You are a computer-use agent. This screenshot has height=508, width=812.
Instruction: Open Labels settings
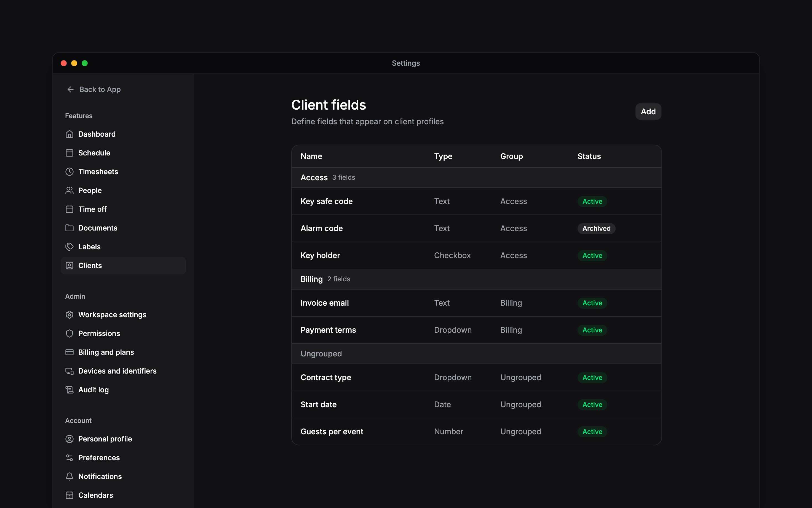click(123, 247)
